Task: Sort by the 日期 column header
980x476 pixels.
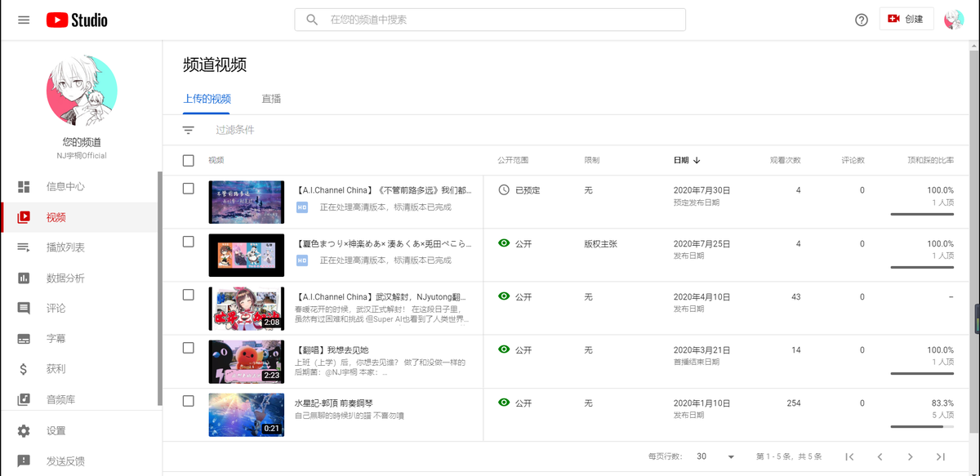Action: coord(687,160)
